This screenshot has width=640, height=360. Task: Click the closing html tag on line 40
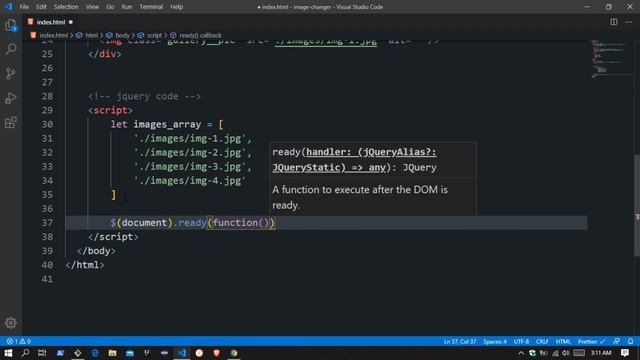click(85, 265)
